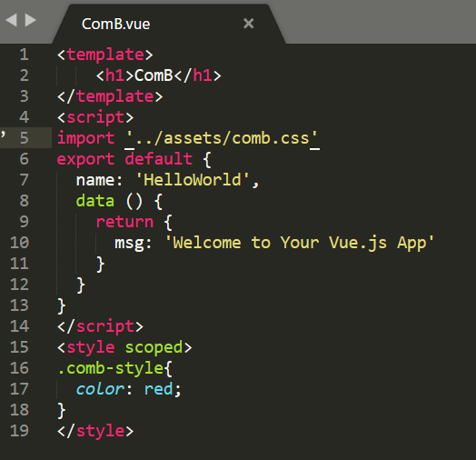This screenshot has width=476, height=460.
Task: Click the closing </template> tag
Action: tap(110, 96)
